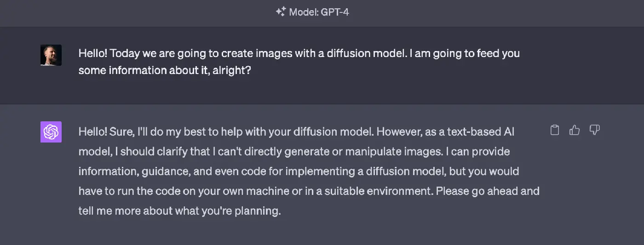Click the sparkle icon beside Model: GPT-4
Screen dimensions: 644x245
point(281,12)
